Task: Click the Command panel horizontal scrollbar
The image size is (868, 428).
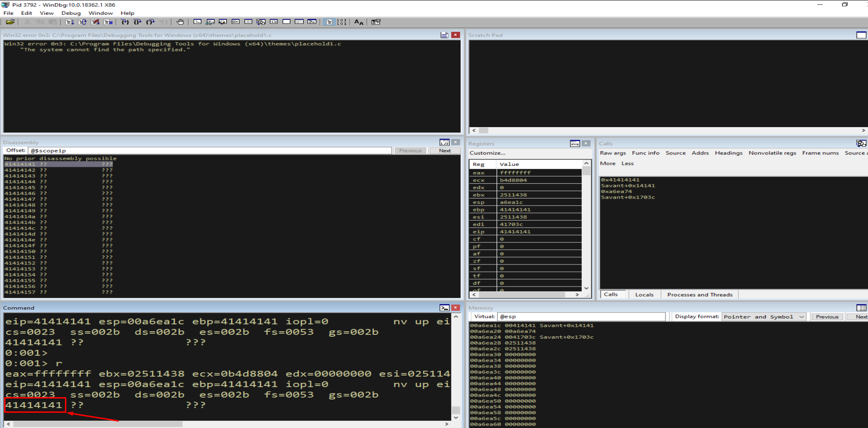Action: (x=228, y=424)
